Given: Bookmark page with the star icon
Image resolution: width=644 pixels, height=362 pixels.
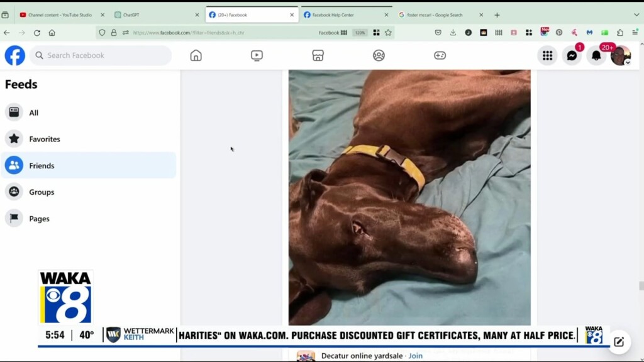Looking at the screenshot, I should (x=388, y=33).
